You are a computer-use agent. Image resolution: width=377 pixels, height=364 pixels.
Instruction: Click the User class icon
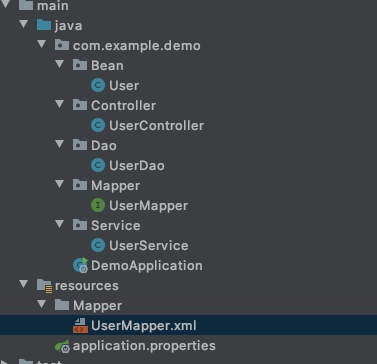[x=98, y=85]
